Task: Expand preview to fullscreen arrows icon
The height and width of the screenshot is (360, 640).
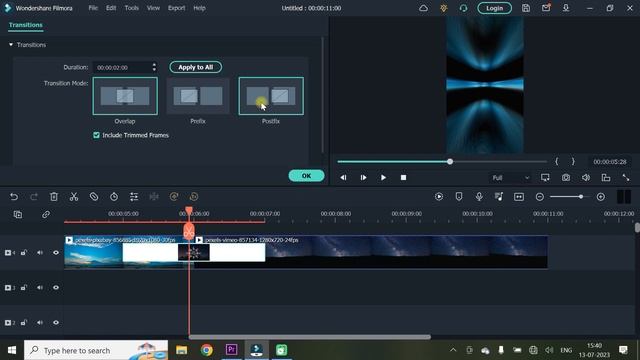Action: pyautogui.click(x=626, y=178)
